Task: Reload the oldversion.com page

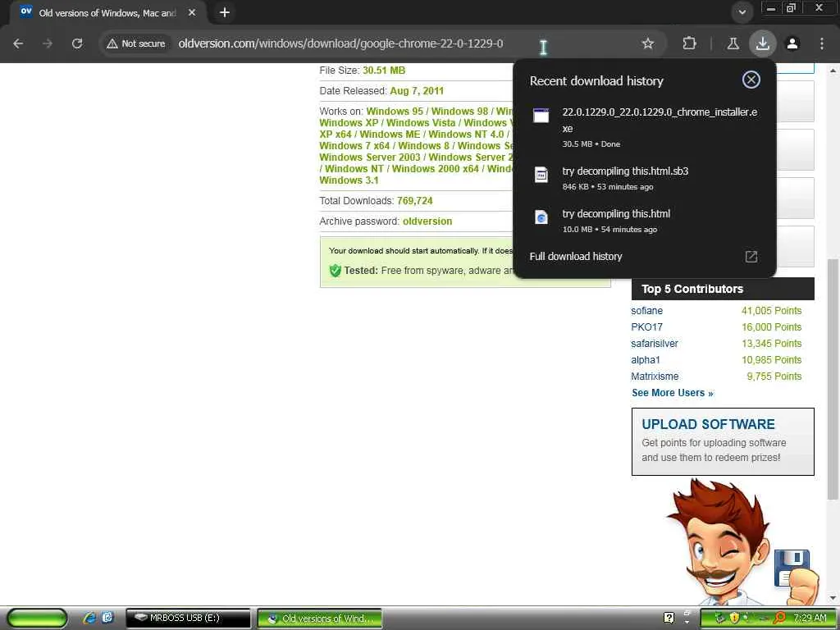Action: [x=77, y=43]
